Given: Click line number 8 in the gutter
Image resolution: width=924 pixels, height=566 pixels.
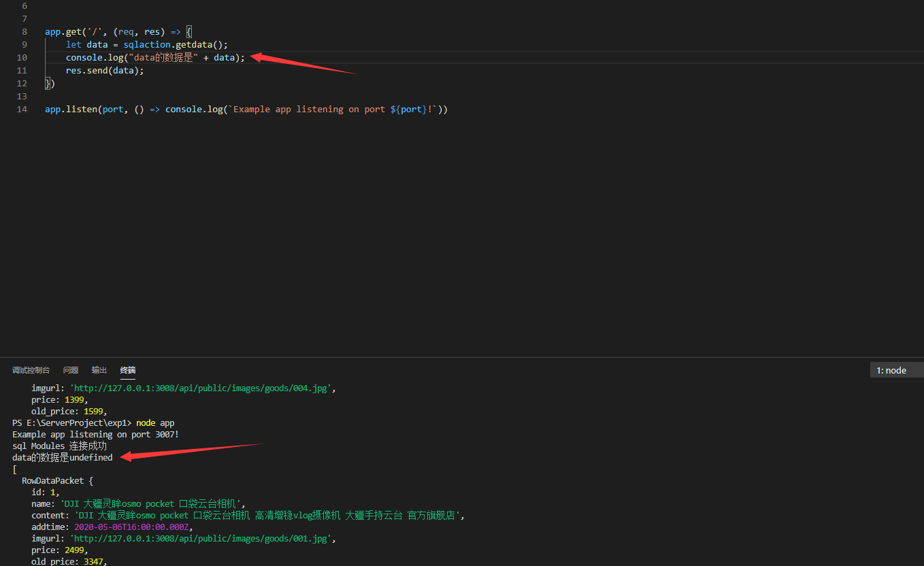Looking at the screenshot, I should click(24, 32).
